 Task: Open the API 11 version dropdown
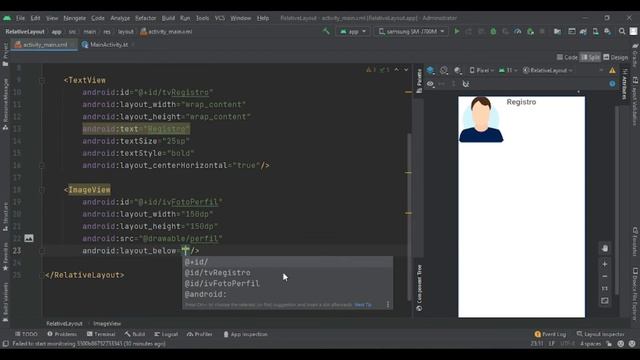[508, 70]
